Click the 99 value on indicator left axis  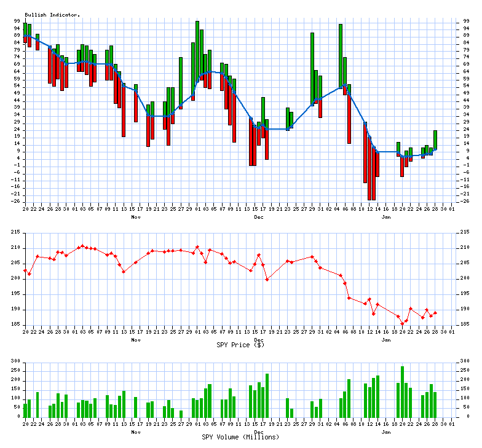point(18,21)
